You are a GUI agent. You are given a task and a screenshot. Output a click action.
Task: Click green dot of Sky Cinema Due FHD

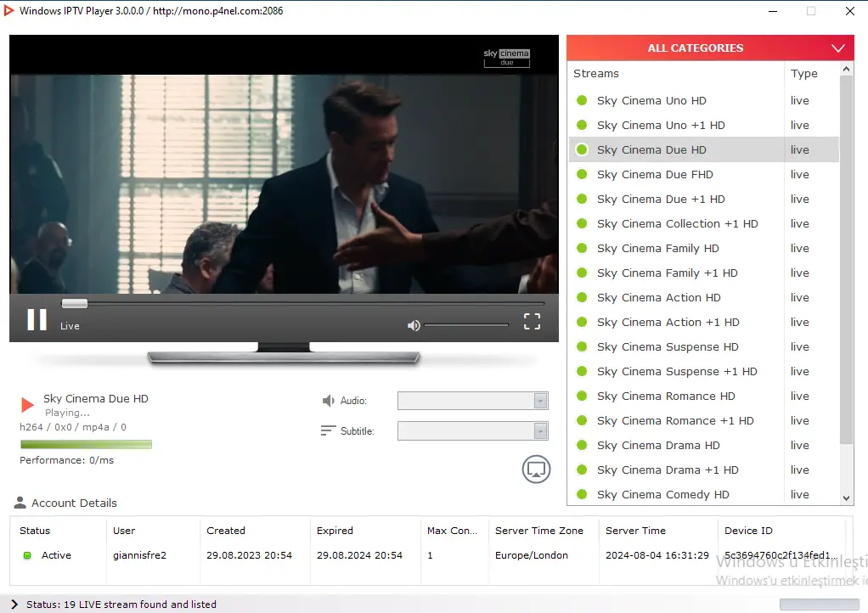(x=582, y=174)
